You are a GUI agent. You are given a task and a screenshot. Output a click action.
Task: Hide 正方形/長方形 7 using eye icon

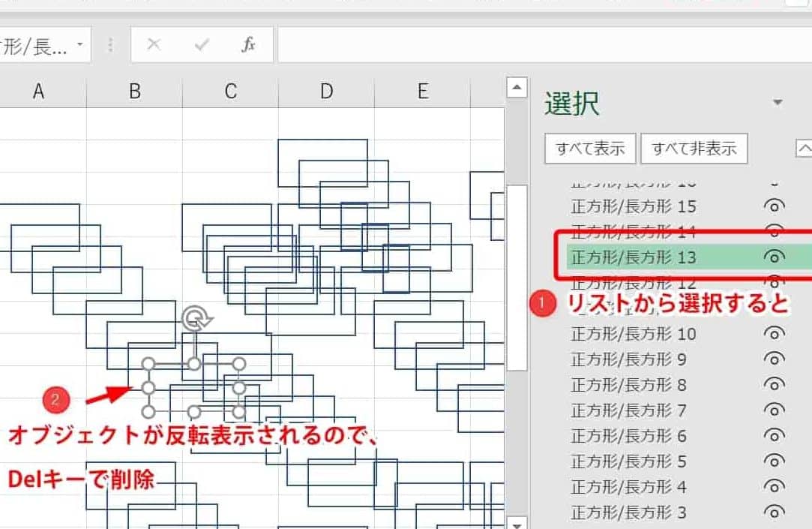[775, 410]
